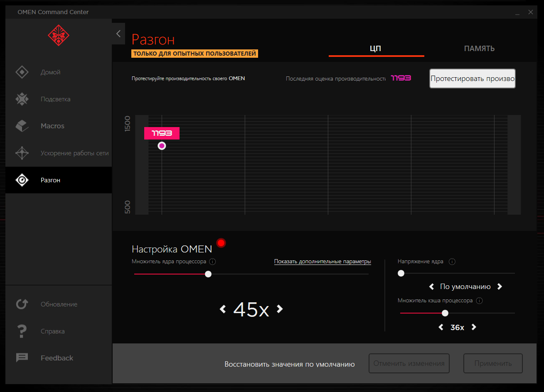
Task: Click the network booster (Ускорение работы сети) icon
Action: coord(22,153)
